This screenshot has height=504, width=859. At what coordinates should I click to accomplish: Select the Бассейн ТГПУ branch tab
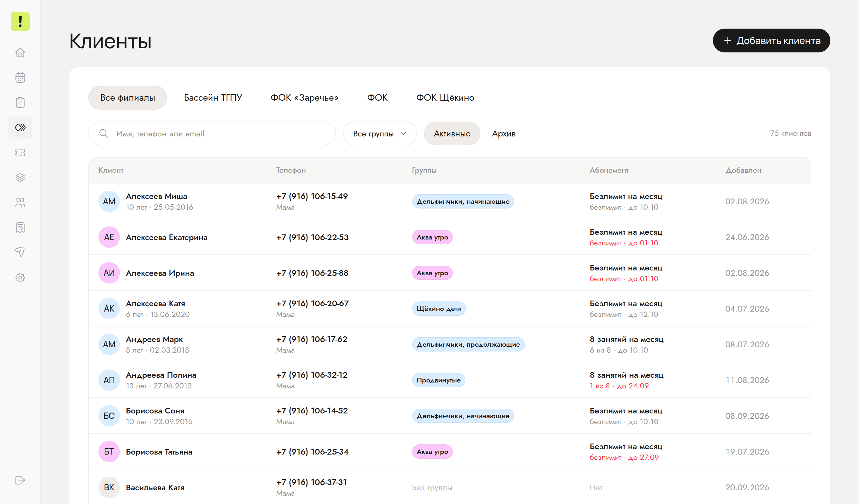[213, 98]
